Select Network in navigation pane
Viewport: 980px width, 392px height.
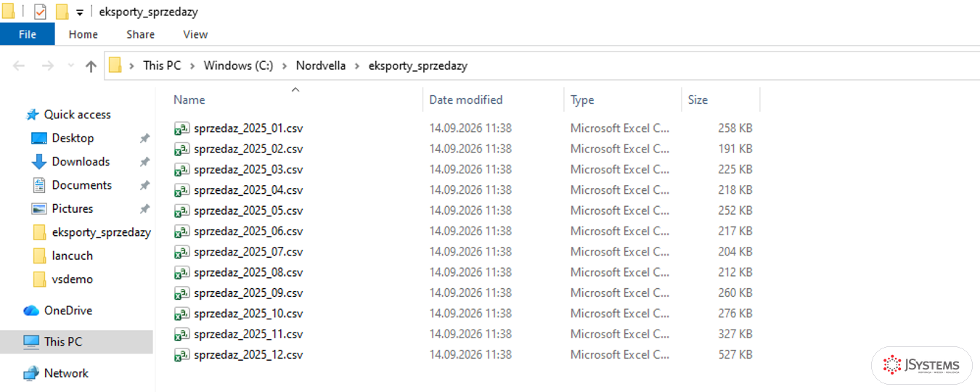(65, 373)
